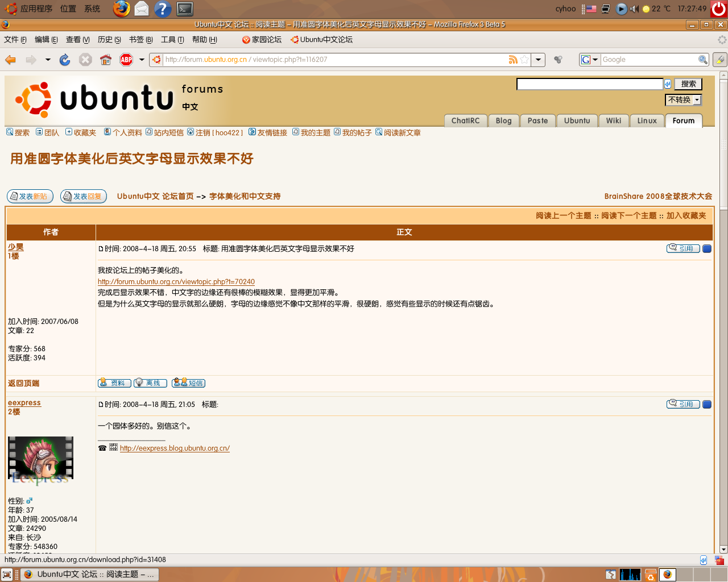This screenshot has height=582, width=728.
Task: Expand the address bar history dropdown
Action: [x=538, y=60]
